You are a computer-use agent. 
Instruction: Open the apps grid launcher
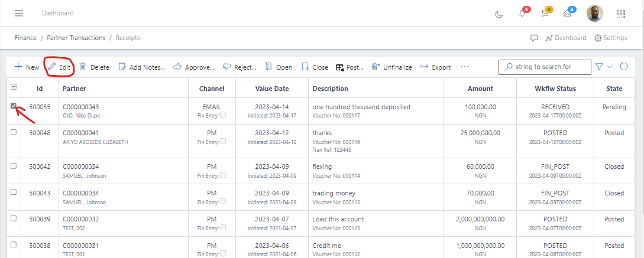621,14
